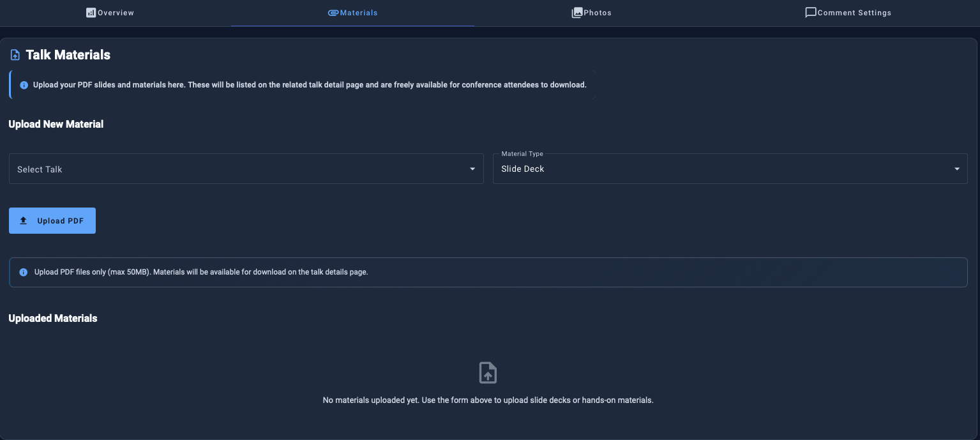This screenshot has width=980, height=440.
Task: Go to the Photos tab
Action: pos(598,13)
